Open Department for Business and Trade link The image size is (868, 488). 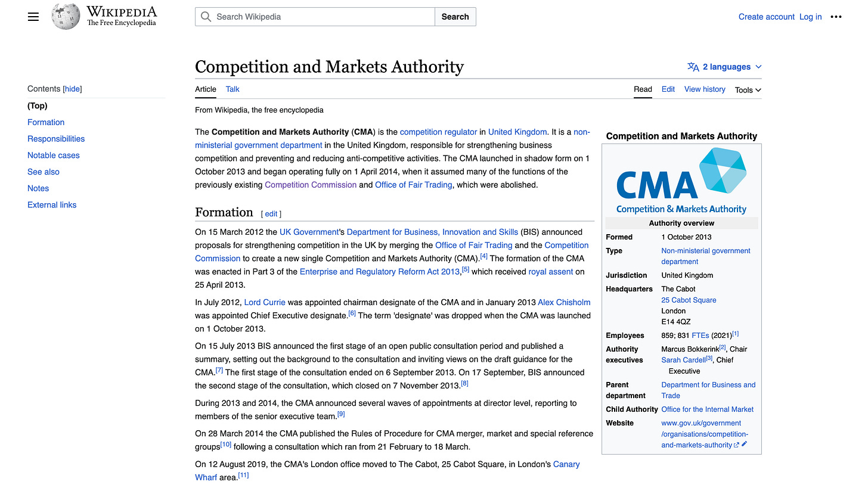[708, 390]
